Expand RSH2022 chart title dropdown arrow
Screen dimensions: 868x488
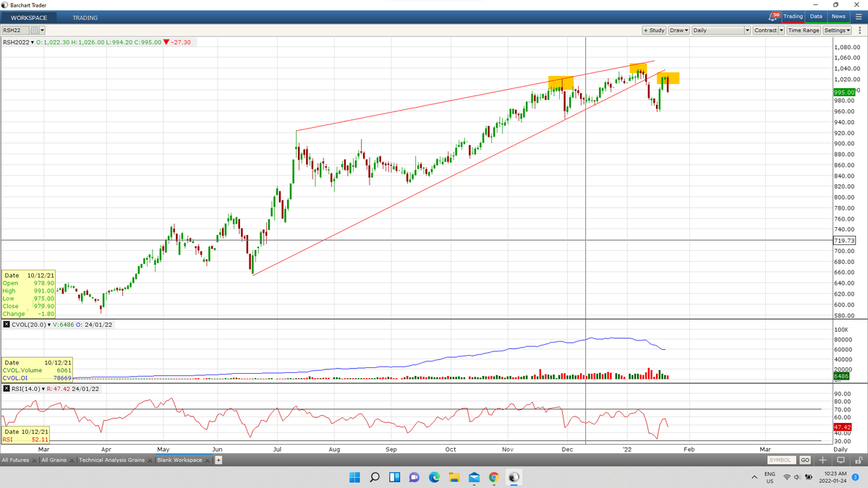click(33, 43)
